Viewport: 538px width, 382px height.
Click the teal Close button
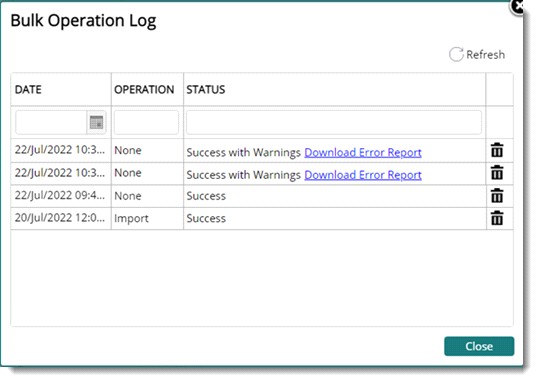(479, 346)
